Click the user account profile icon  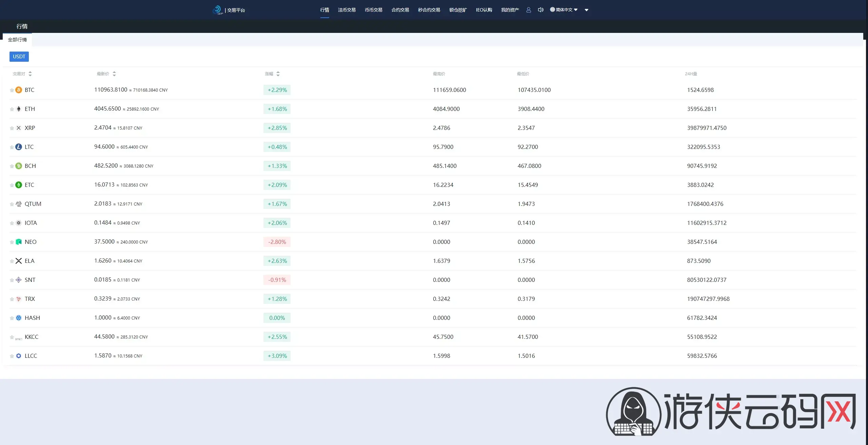click(528, 10)
